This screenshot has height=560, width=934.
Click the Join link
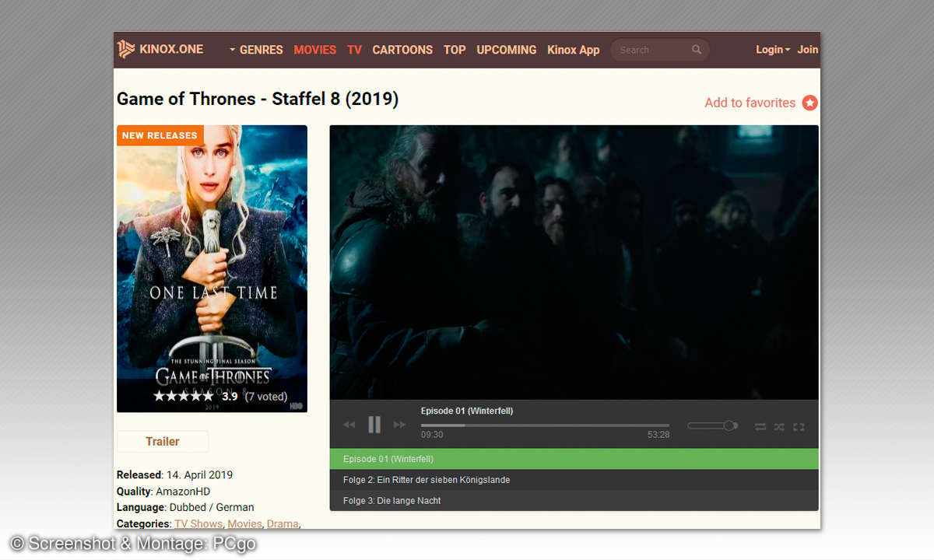pyautogui.click(x=808, y=50)
